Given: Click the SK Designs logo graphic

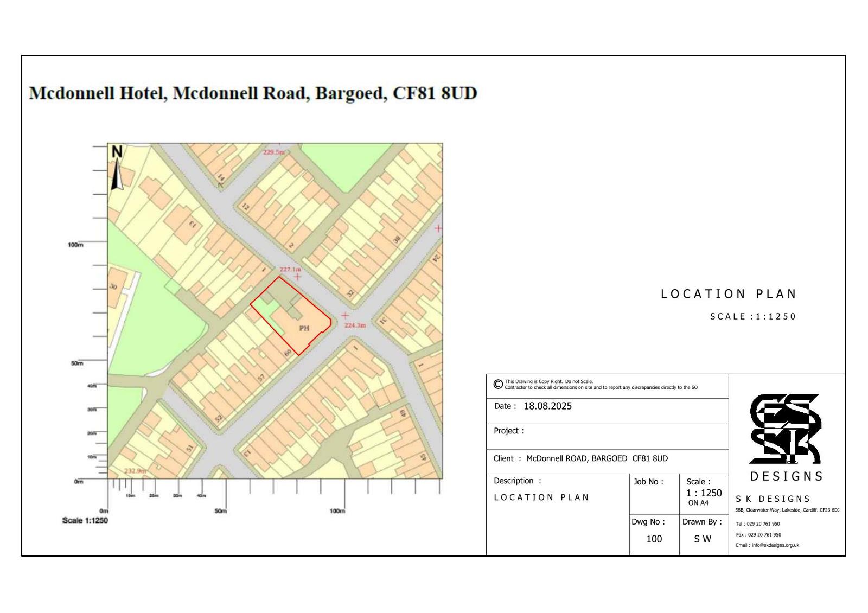Looking at the screenshot, I should (786, 429).
